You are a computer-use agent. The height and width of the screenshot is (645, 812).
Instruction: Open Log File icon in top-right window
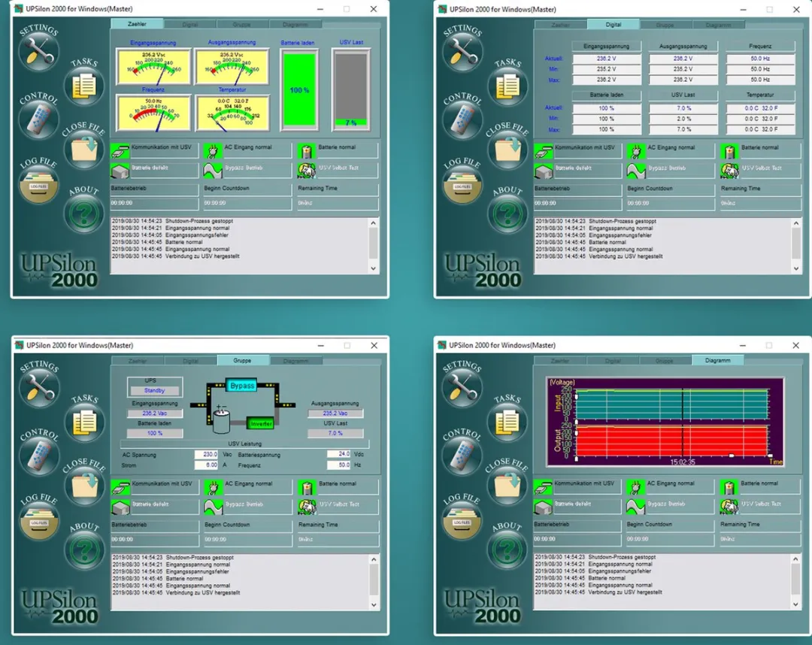tap(462, 186)
